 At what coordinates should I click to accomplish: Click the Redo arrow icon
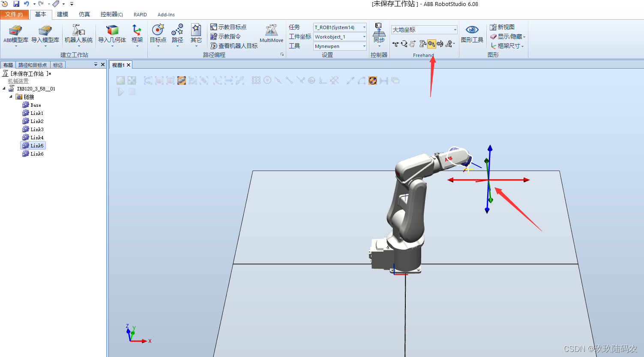point(41,4)
